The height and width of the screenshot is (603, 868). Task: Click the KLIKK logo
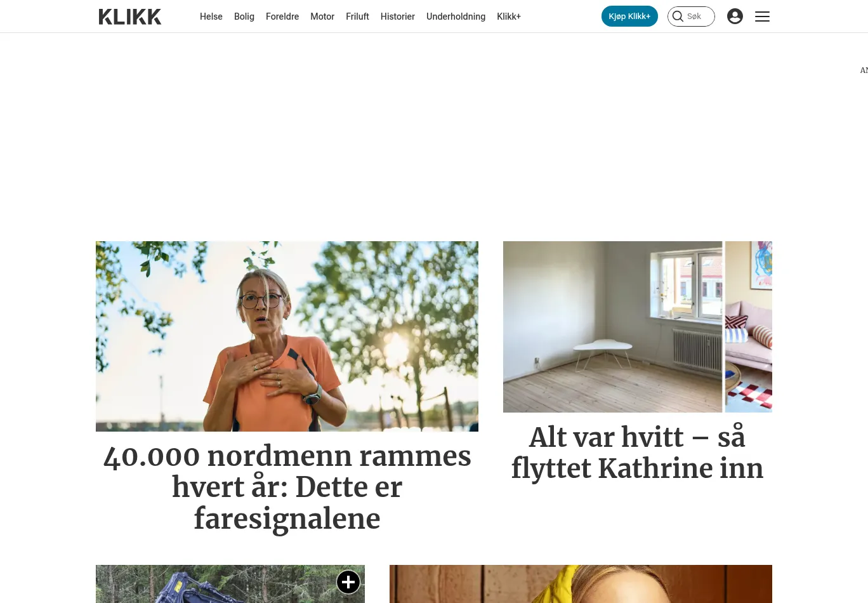click(130, 17)
